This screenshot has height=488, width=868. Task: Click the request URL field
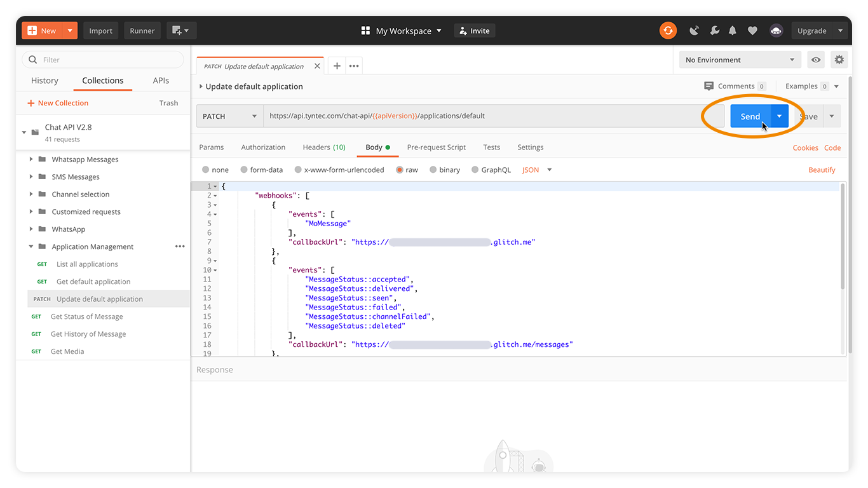pos(494,116)
